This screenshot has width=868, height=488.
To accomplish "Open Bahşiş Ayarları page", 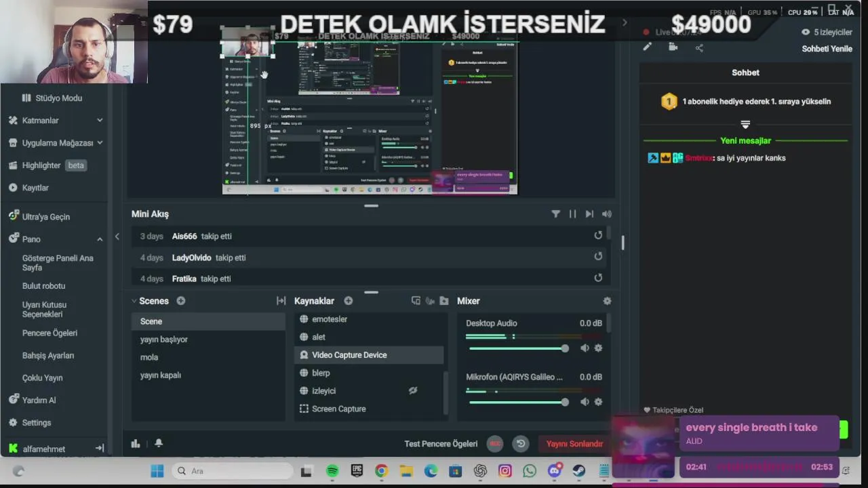I will (48, 356).
